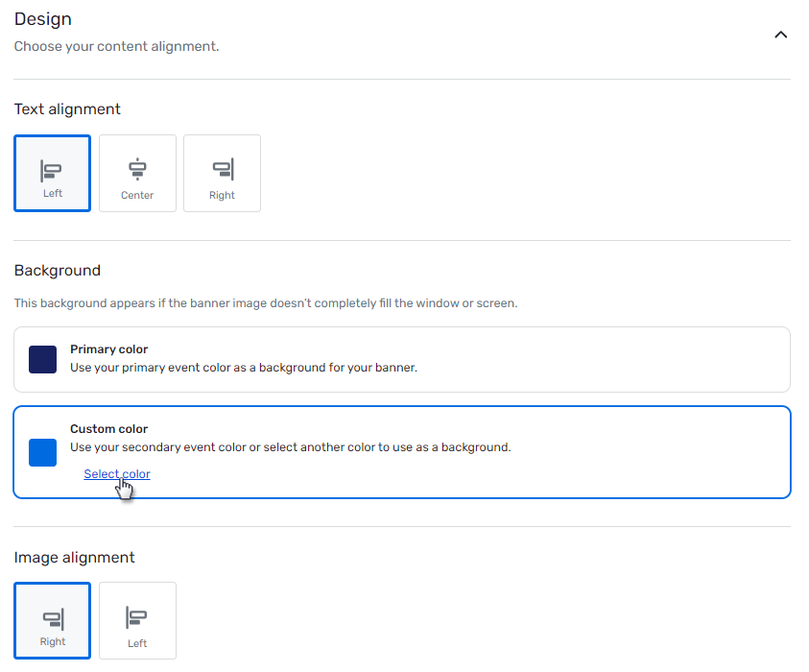Open the Select color link
Screen dimensions: 809x672
tap(116, 473)
